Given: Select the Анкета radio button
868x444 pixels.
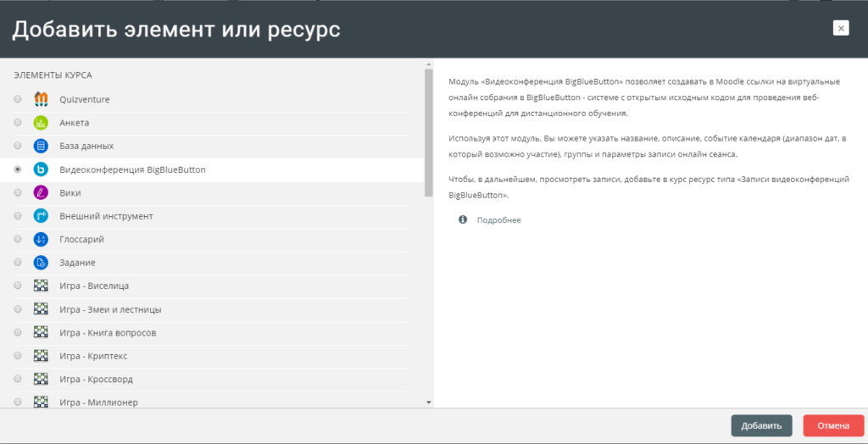Looking at the screenshot, I should (x=18, y=122).
